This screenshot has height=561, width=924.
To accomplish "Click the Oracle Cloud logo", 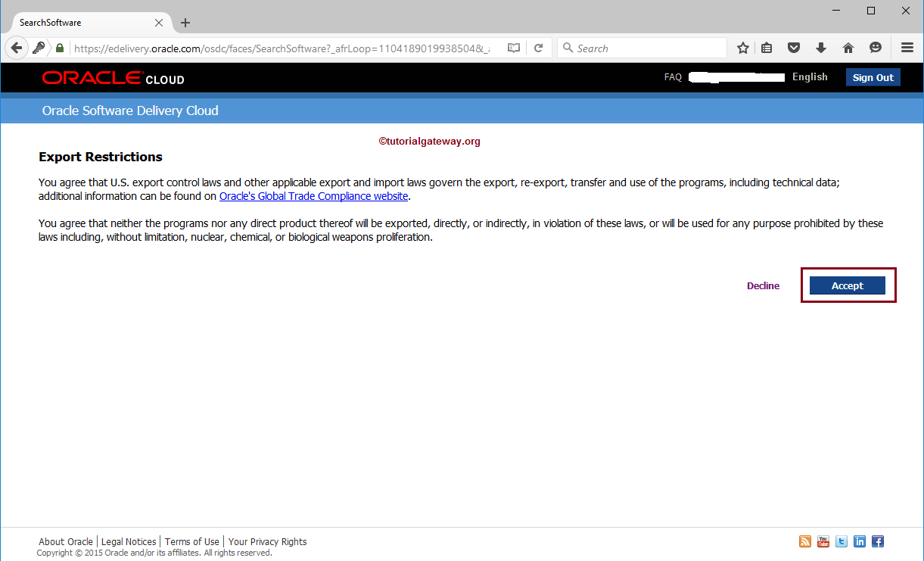I will [113, 78].
